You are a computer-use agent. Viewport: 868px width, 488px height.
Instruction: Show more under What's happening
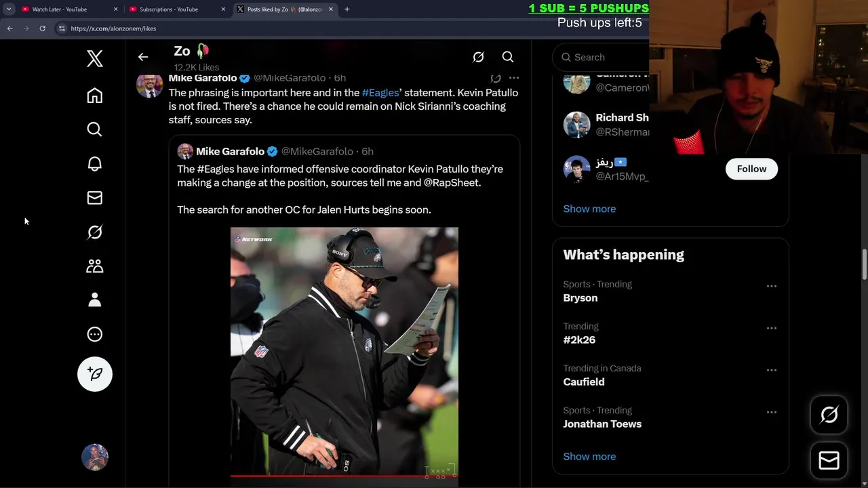coord(589,456)
